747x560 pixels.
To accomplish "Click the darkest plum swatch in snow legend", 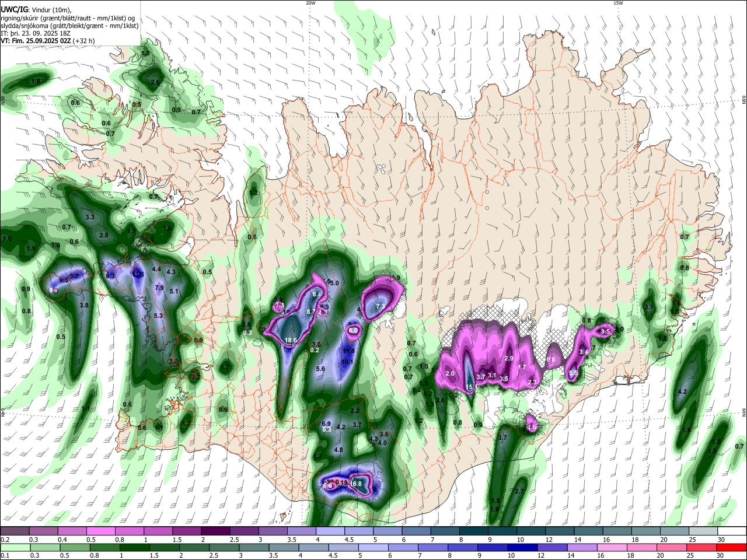I will pyautogui.click(x=215, y=531).
